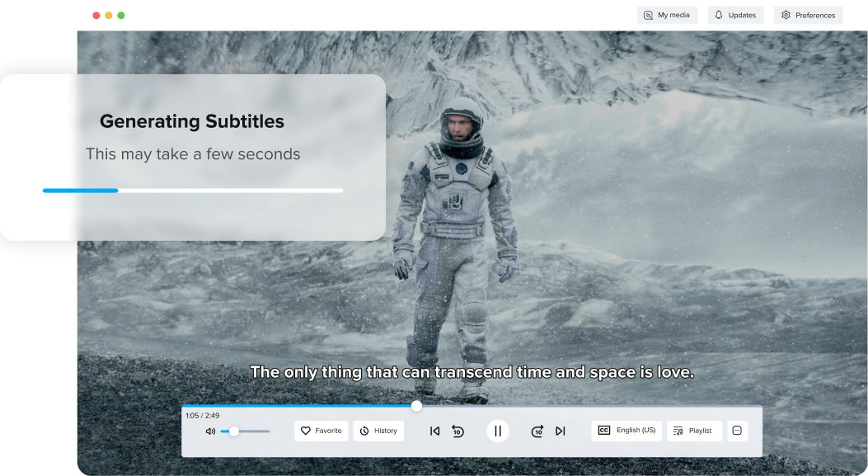
Task: Close the window with the red button
Action: 96,16
